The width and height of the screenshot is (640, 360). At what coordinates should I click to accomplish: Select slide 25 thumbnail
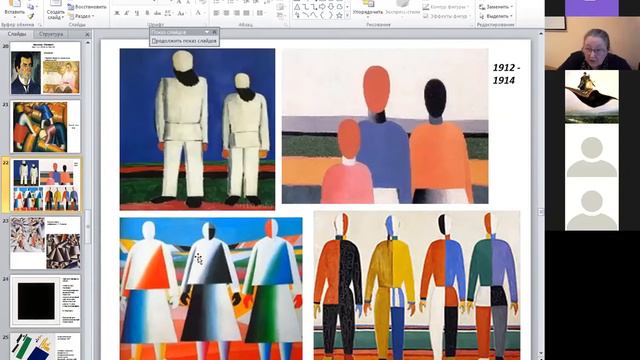click(45, 346)
